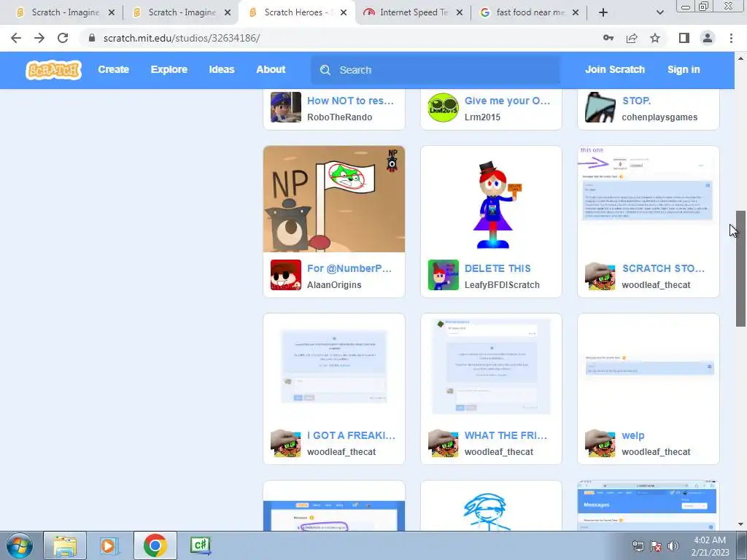Open the WHAT THE FRI... project title

(x=506, y=436)
